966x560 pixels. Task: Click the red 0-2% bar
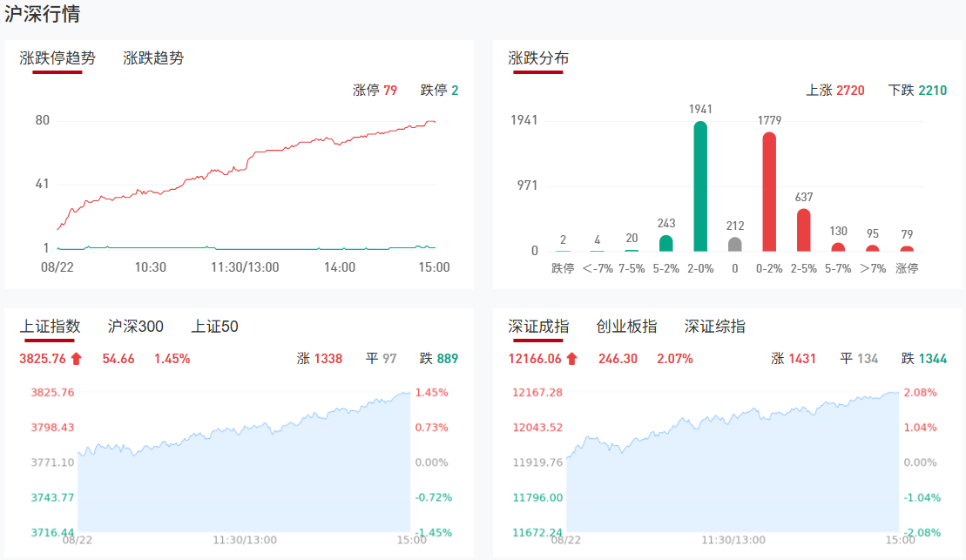coord(769,192)
